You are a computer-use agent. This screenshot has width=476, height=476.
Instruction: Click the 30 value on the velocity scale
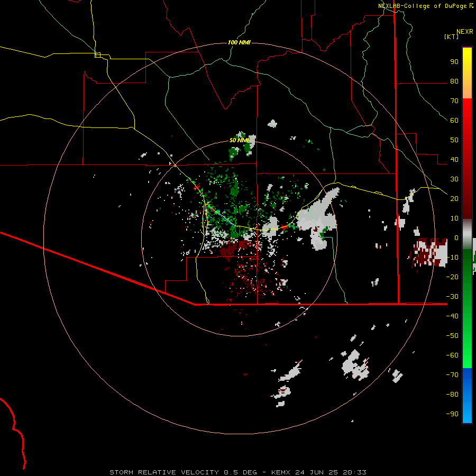pyautogui.click(x=454, y=179)
